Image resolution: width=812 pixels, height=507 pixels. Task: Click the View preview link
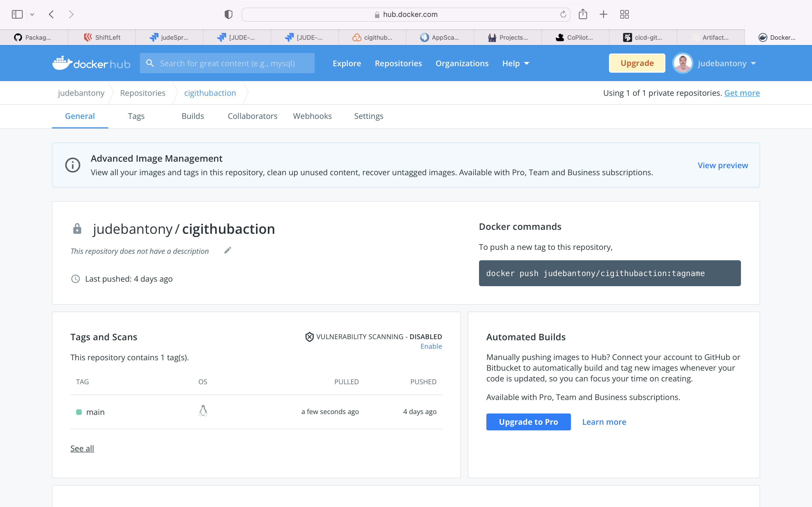[722, 165]
